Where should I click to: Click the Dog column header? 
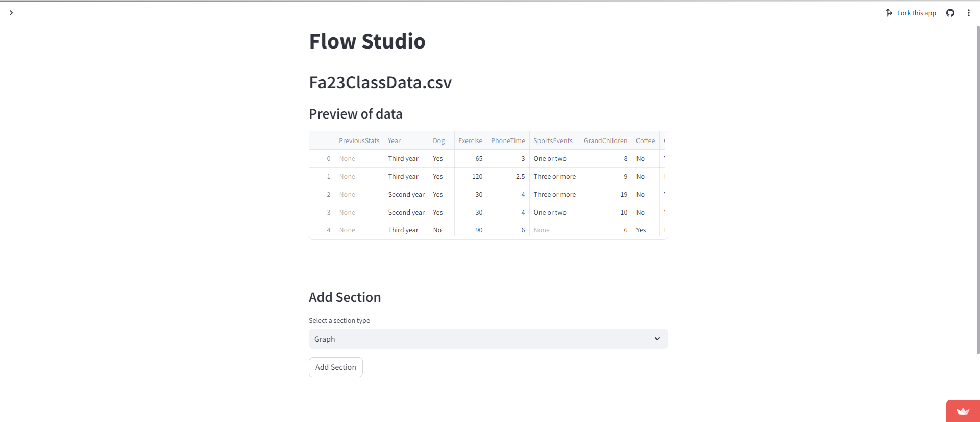(438, 140)
